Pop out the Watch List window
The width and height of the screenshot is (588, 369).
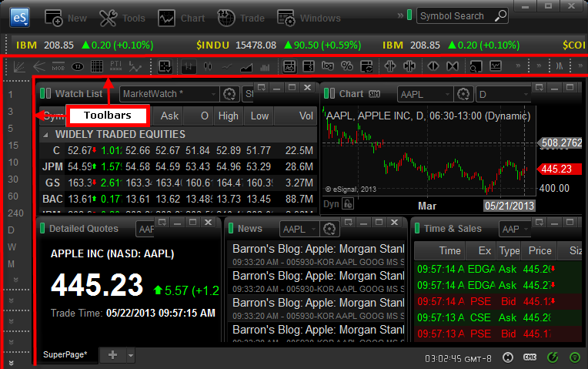(x=262, y=88)
